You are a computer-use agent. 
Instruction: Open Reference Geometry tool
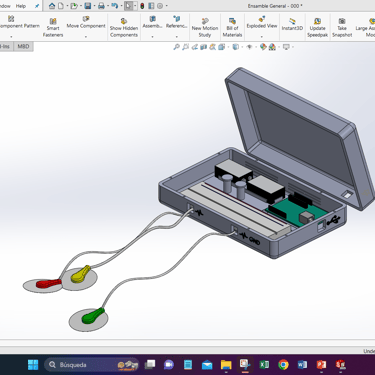(x=177, y=22)
